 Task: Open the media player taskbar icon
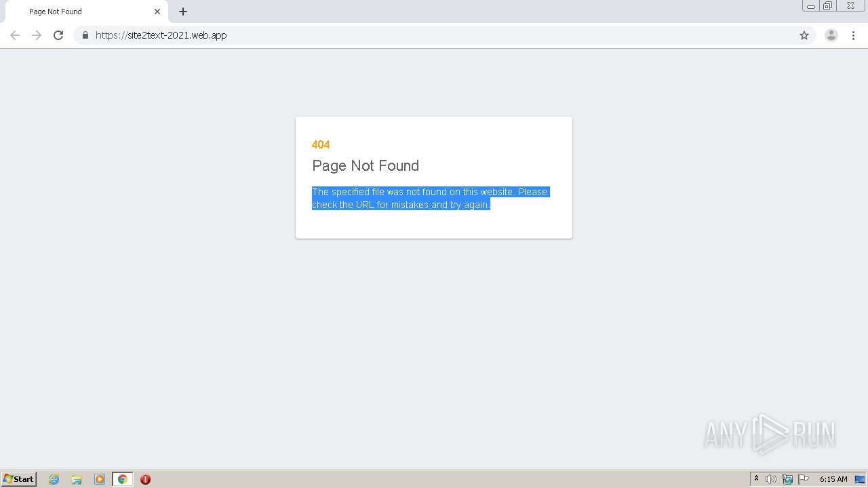[100, 479]
